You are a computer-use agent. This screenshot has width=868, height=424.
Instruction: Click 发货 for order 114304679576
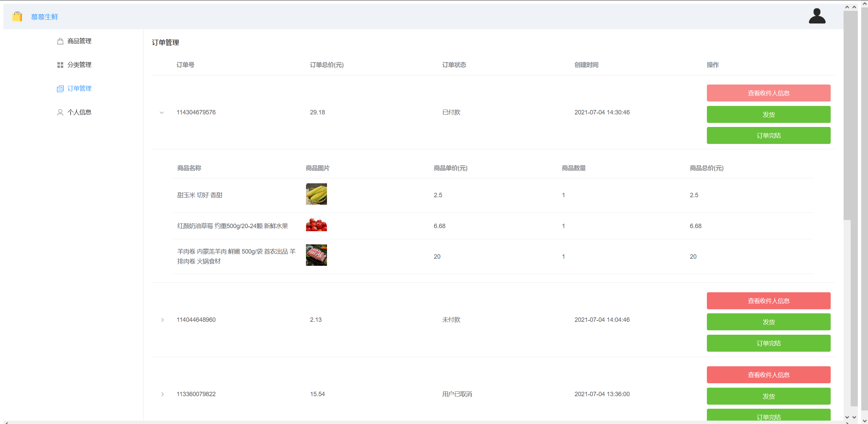(x=769, y=114)
